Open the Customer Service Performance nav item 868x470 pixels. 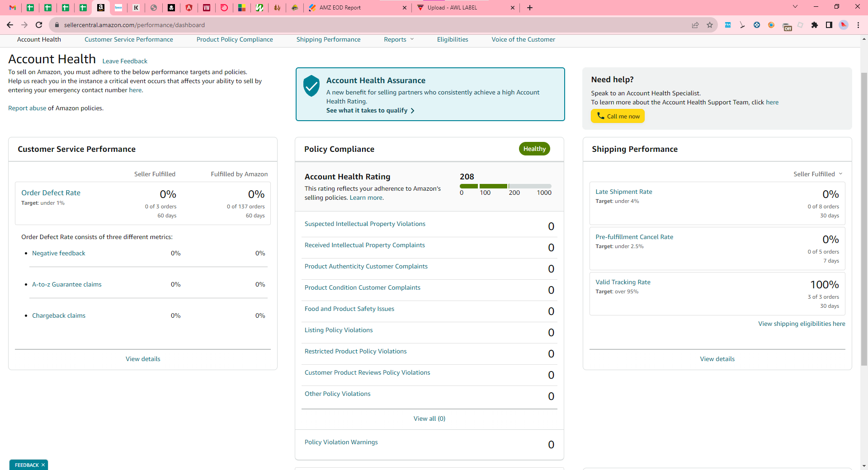[x=129, y=40]
